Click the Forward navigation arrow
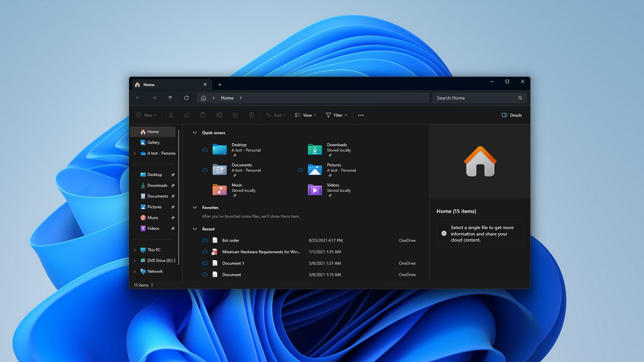The image size is (644, 362). coord(154,98)
